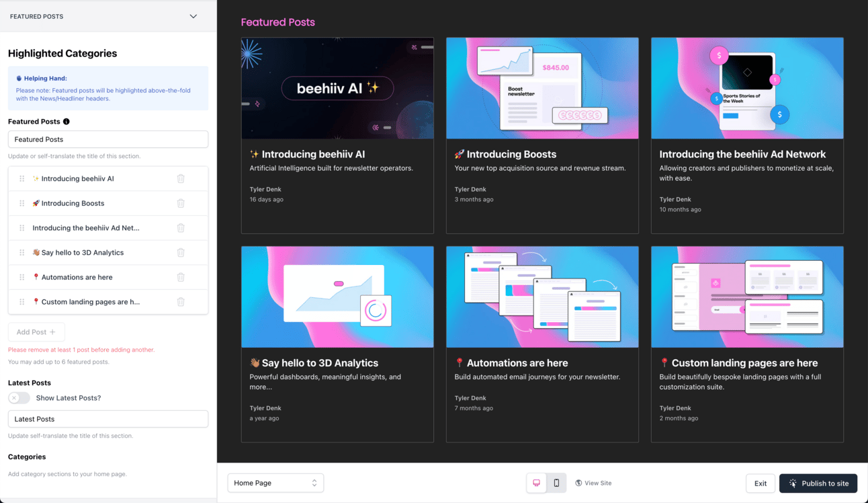Screen dimensions: 868x503
Task: Click the Highlighted Categories heading
Action: [x=62, y=53]
